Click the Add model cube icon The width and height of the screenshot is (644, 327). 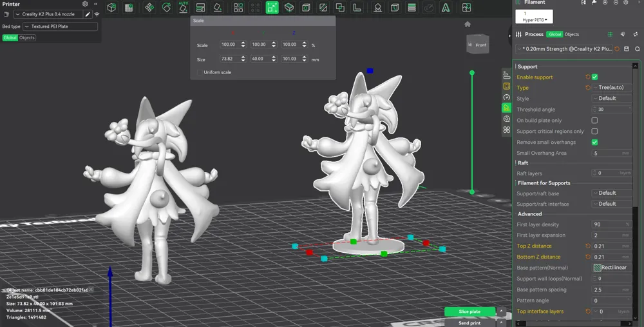coord(111,7)
